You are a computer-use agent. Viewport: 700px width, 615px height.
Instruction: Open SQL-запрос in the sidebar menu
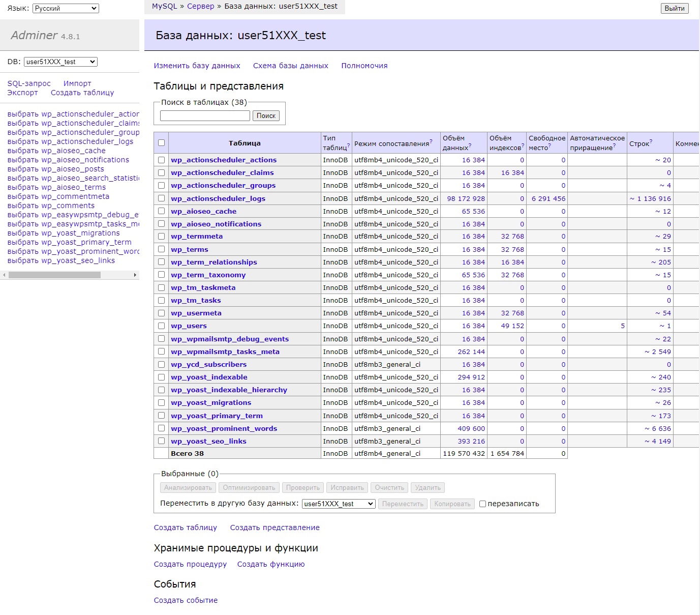(29, 83)
